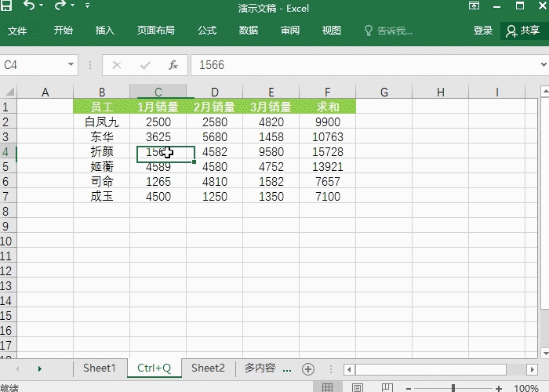Switch to Sheet1 tab
This screenshot has height=392, width=549.
100,368
